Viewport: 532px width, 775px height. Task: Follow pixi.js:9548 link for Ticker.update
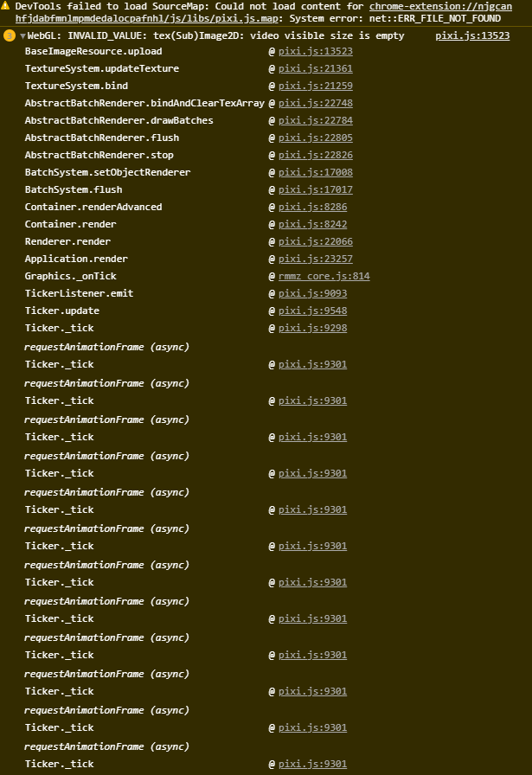tap(312, 311)
